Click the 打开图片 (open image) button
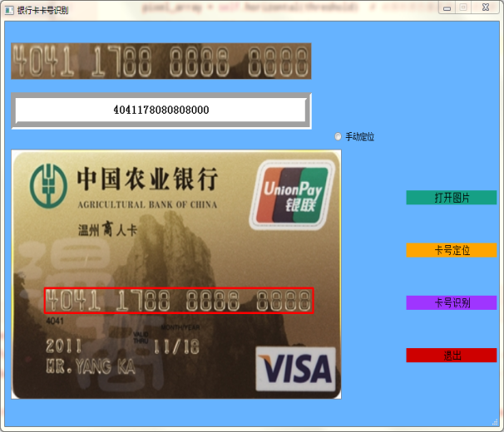Viewport: 504px width, 432px height. (452, 198)
